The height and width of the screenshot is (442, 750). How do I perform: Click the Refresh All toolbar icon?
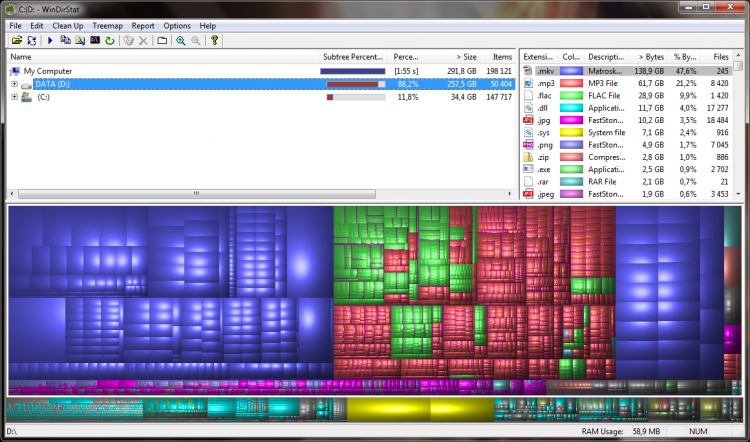tap(32, 41)
